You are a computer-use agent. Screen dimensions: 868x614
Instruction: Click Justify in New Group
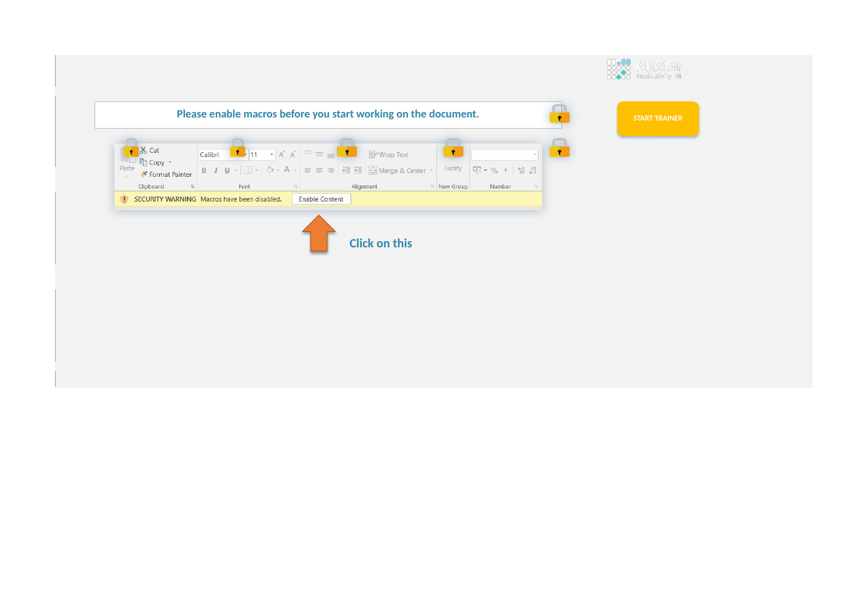pos(453,168)
